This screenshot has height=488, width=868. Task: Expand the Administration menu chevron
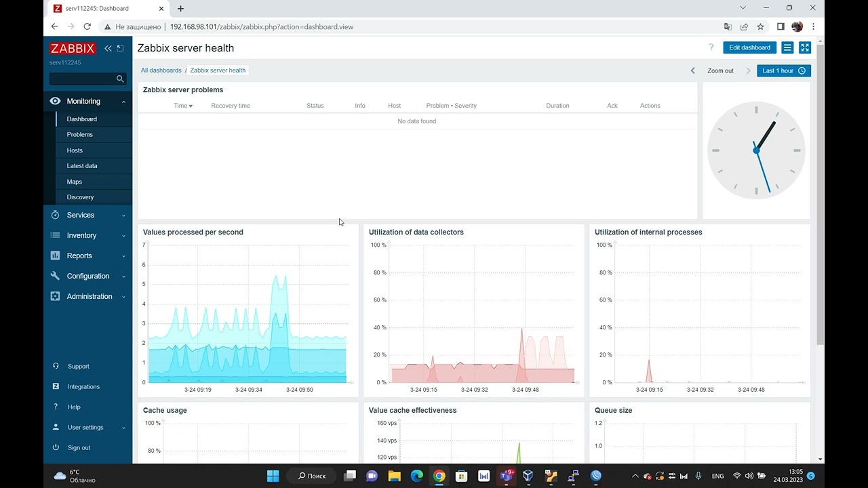point(123,297)
